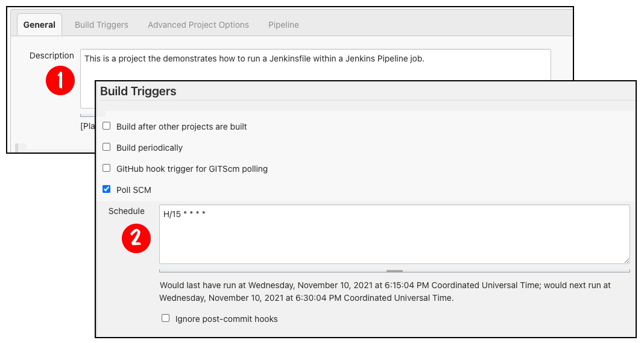Click the Description field label
The image size is (644, 343).
tap(52, 55)
